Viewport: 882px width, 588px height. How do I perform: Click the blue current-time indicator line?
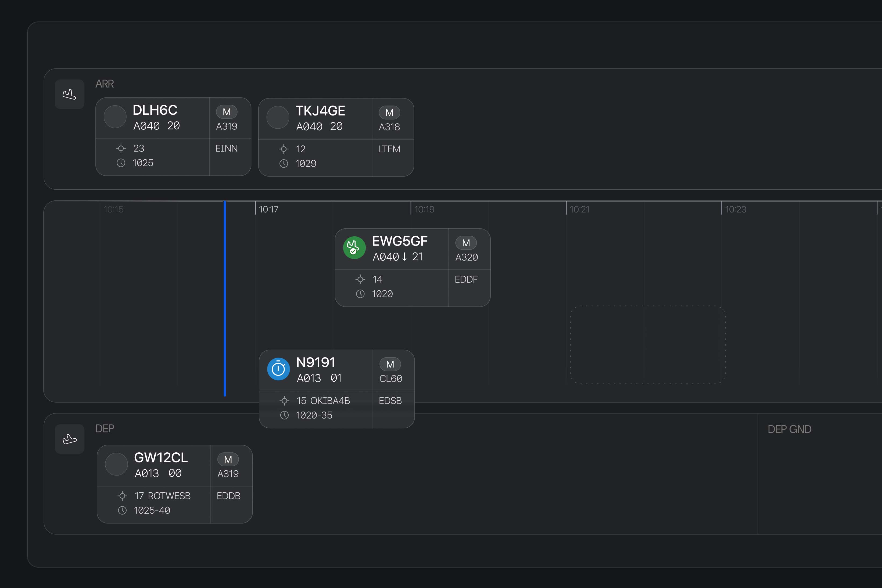tap(225, 298)
